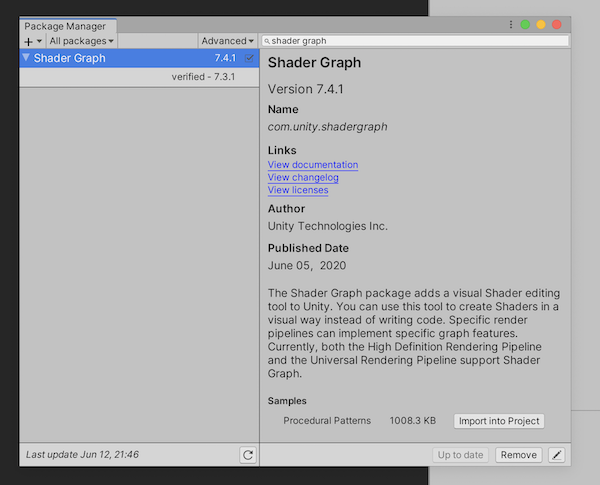Click the Procedural Patterns sample name
This screenshot has width=600, height=485.
(327, 421)
